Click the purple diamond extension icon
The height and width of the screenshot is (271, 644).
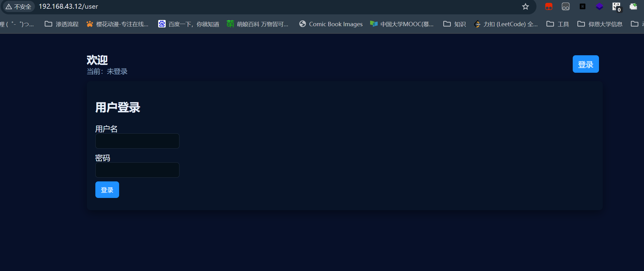point(599,7)
